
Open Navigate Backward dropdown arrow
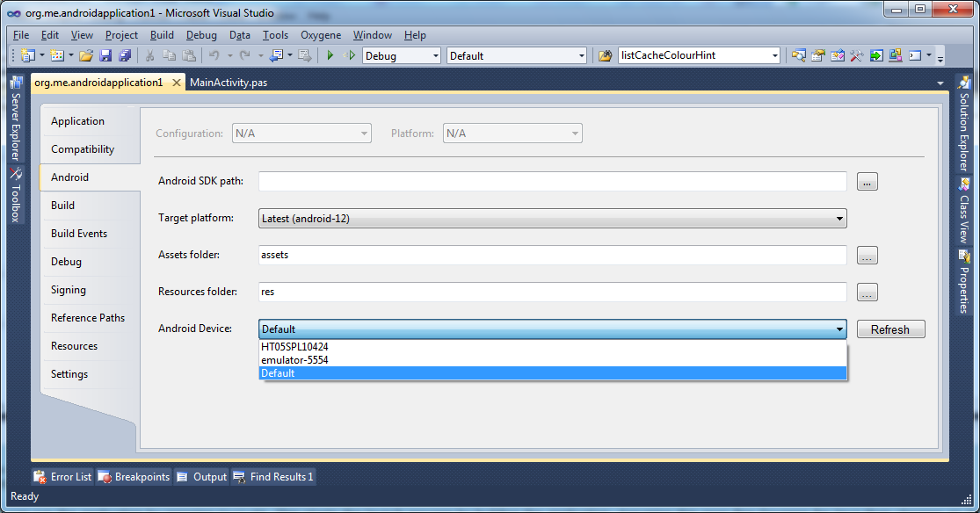pyautogui.click(x=289, y=55)
